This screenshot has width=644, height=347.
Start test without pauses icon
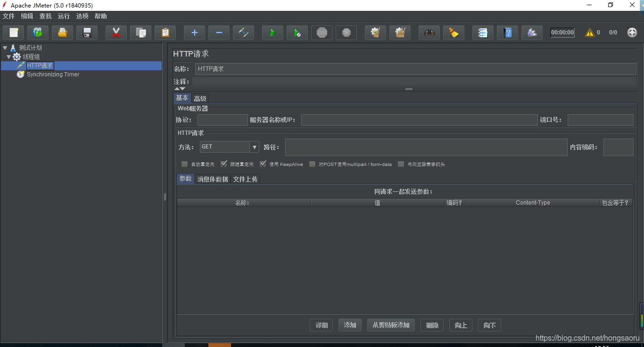pos(297,33)
